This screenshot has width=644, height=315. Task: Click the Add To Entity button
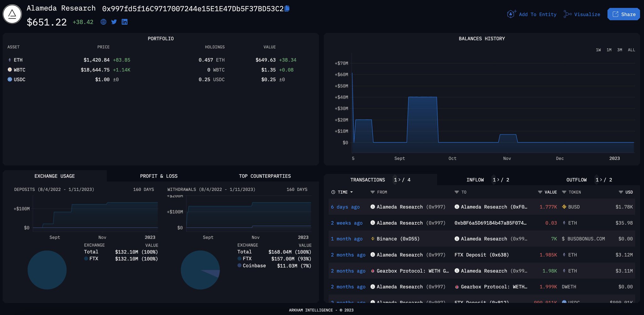(x=532, y=14)
